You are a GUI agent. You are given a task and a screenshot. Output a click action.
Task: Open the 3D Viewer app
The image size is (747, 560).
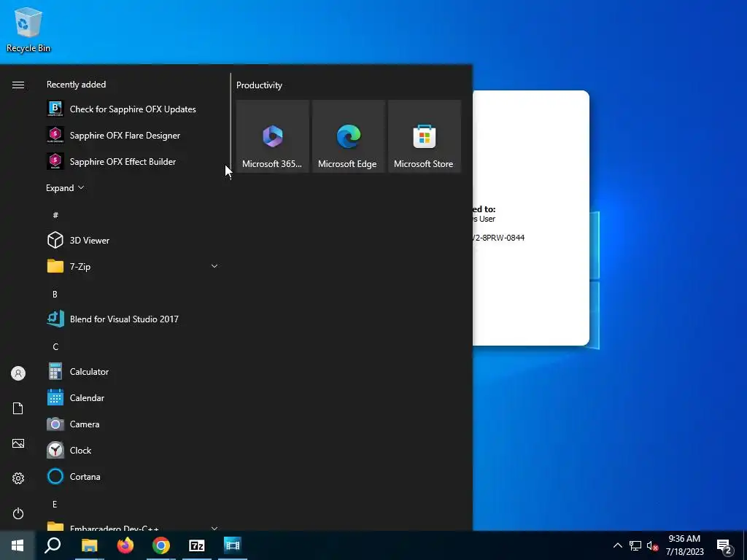click(x=133, y=240)
